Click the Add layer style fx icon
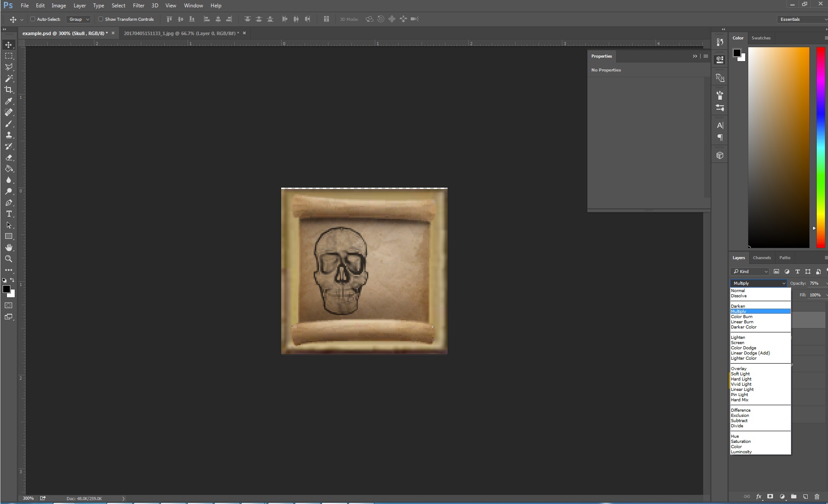The height and width of the screenshot is (504, 828). coord(759,497)
